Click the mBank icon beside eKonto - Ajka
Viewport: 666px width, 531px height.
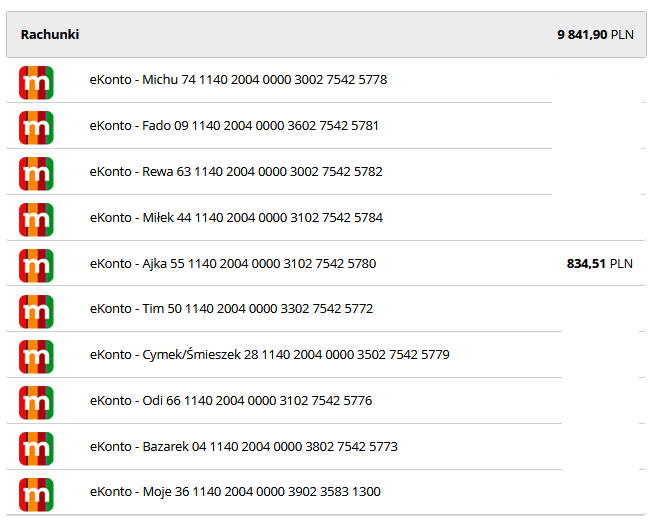pos(36,264)
